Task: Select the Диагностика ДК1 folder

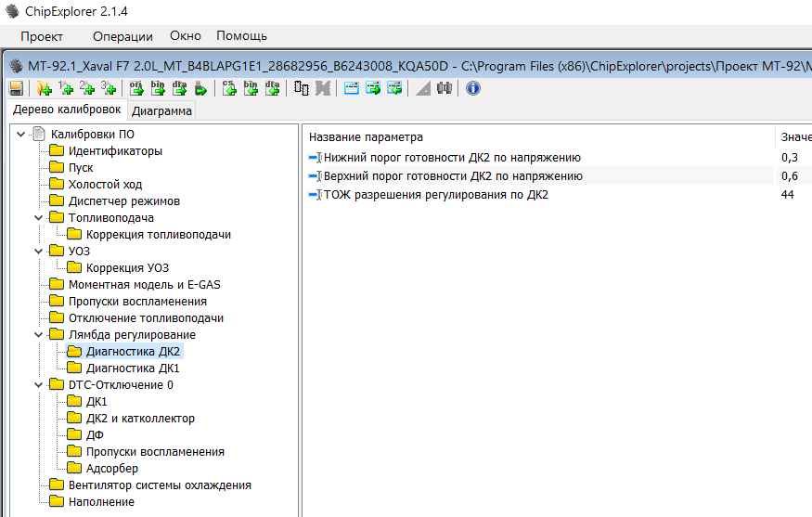Action: [133, 368]
